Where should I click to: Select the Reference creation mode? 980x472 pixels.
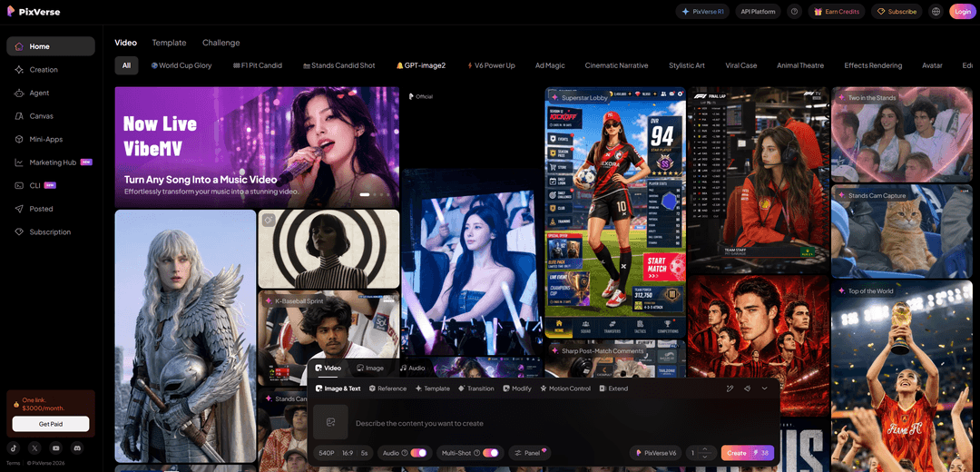point(387,388)
